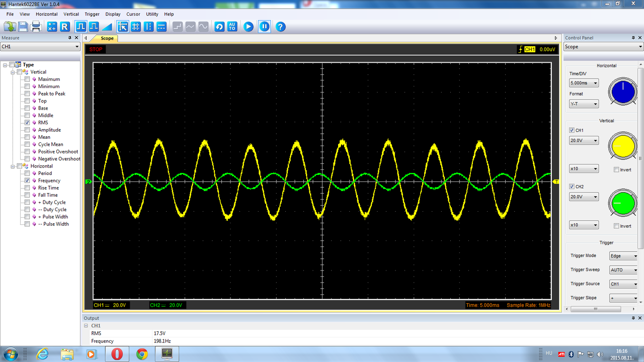
Task: Select the second dotted pulse waveform icon
Action: 94,27
